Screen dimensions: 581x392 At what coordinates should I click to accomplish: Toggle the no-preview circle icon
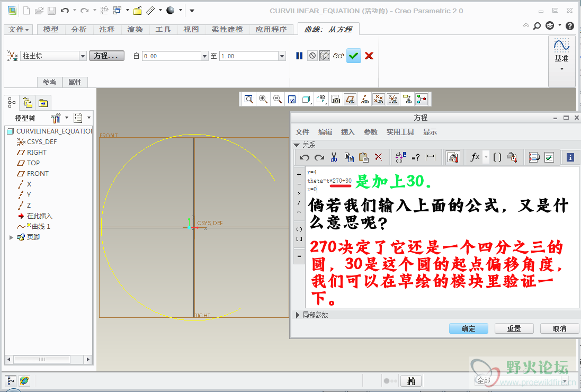point(312,56)
